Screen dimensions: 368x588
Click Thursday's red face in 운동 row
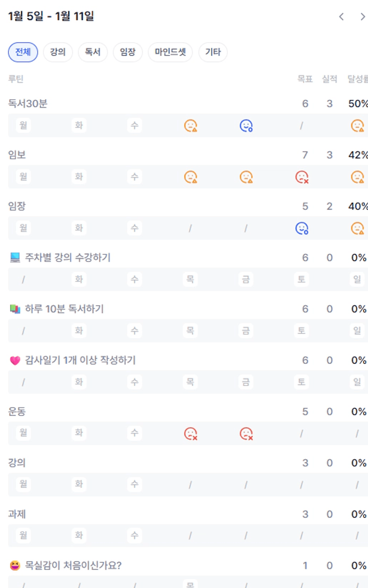coord(190,433)
